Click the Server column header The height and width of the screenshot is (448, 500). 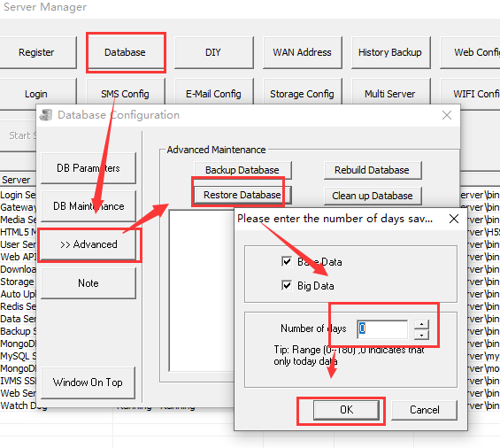18,180
